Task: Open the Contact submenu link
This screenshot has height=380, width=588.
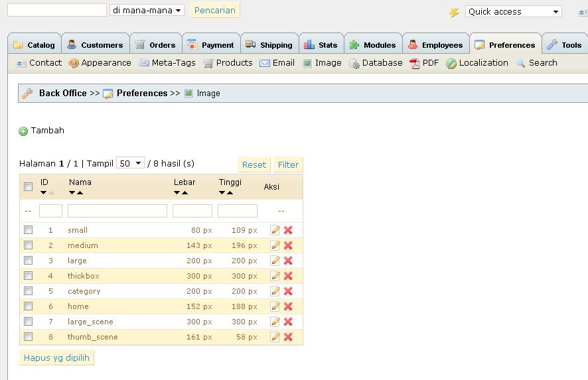Action: (x=39, y=63)
